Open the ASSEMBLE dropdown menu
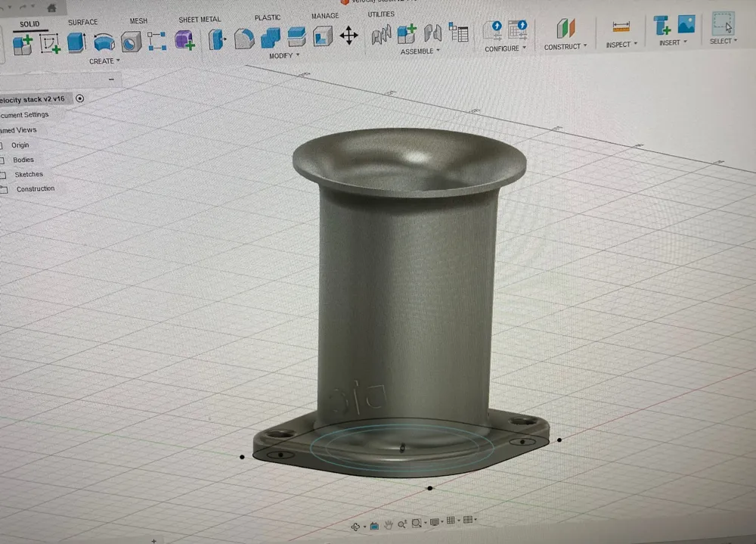Viewport: 756px width, 544px height. coord(420,51)
